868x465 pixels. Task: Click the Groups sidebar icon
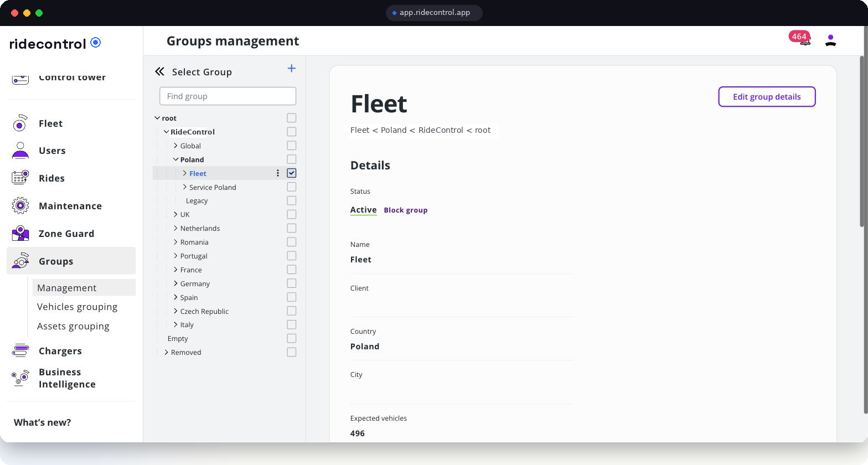click(x=20, y=261)
